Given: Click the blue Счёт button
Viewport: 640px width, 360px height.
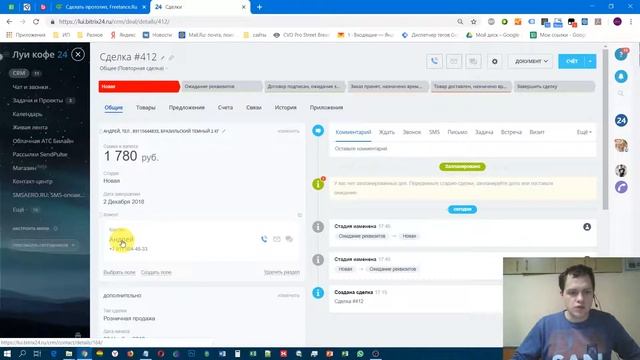Looking at the screenshot, I should pyautogui.click(x=572, y=61).
